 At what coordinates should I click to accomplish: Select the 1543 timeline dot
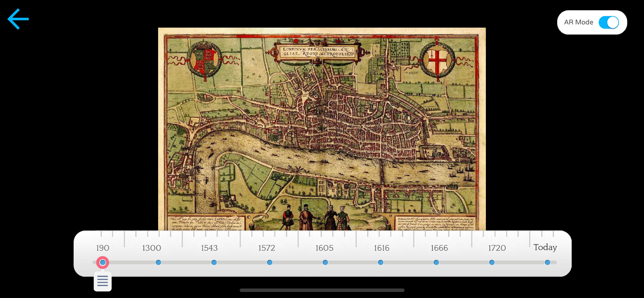[214, 262]
